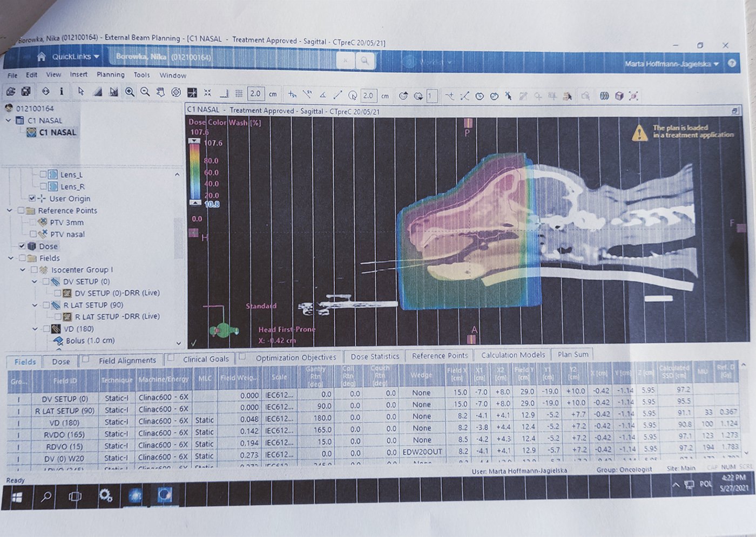This screenshot has width=756, height=537.
Task: Open the File menu
Action: [x=12, y=75]
